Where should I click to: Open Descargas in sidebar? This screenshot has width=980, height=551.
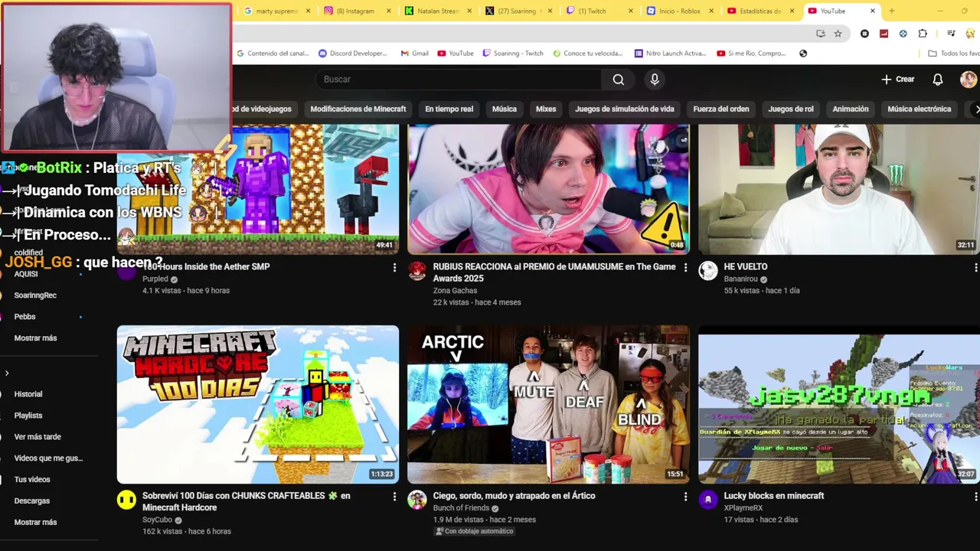click(x=32, y=501)
